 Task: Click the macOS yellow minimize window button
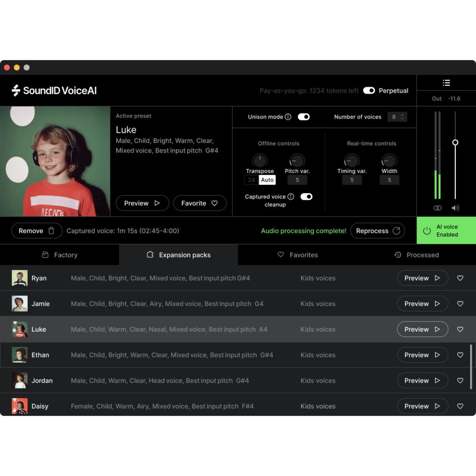[x=17, y=67]
